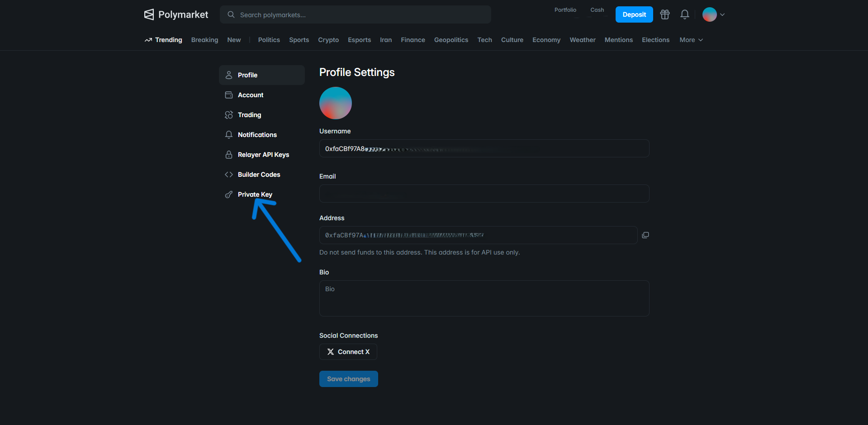Screen dimensions: 868x425
Task: Click the Address field
Action: click(479, 235)
